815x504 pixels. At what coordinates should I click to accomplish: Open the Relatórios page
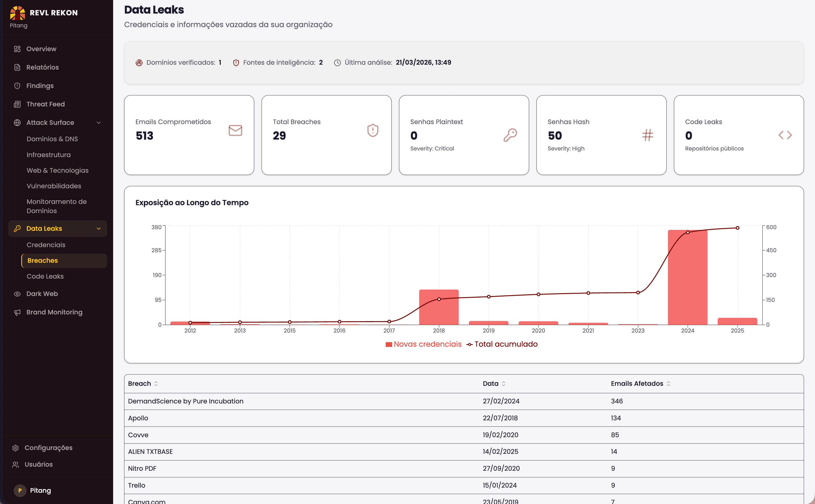tap(43, 67)
